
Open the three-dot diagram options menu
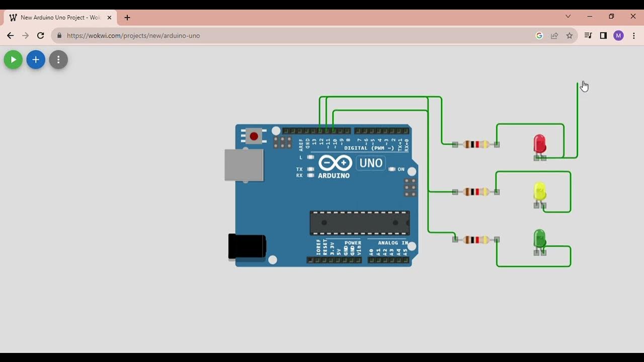[58, 60]
